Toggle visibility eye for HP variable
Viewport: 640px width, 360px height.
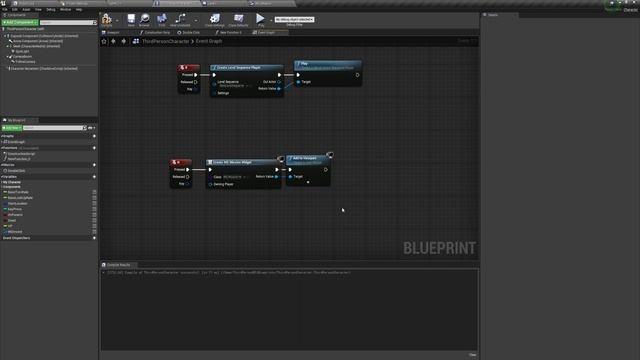point(94,226)
